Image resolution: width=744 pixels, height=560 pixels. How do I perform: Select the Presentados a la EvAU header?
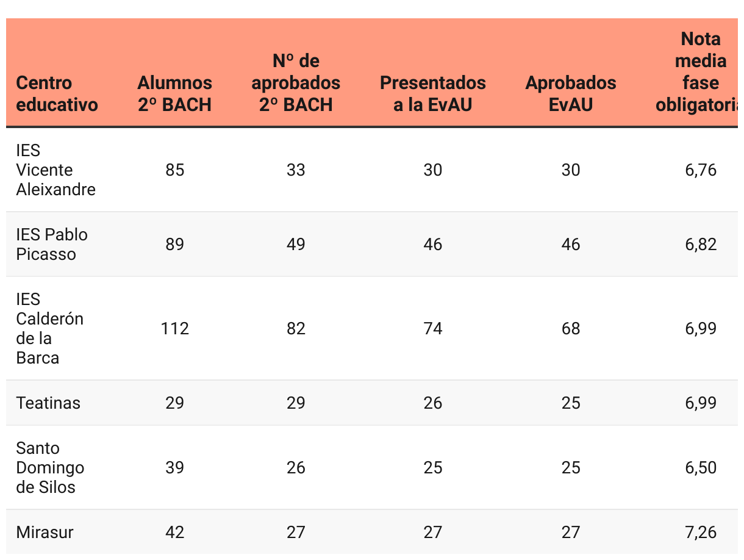[433, 94]
